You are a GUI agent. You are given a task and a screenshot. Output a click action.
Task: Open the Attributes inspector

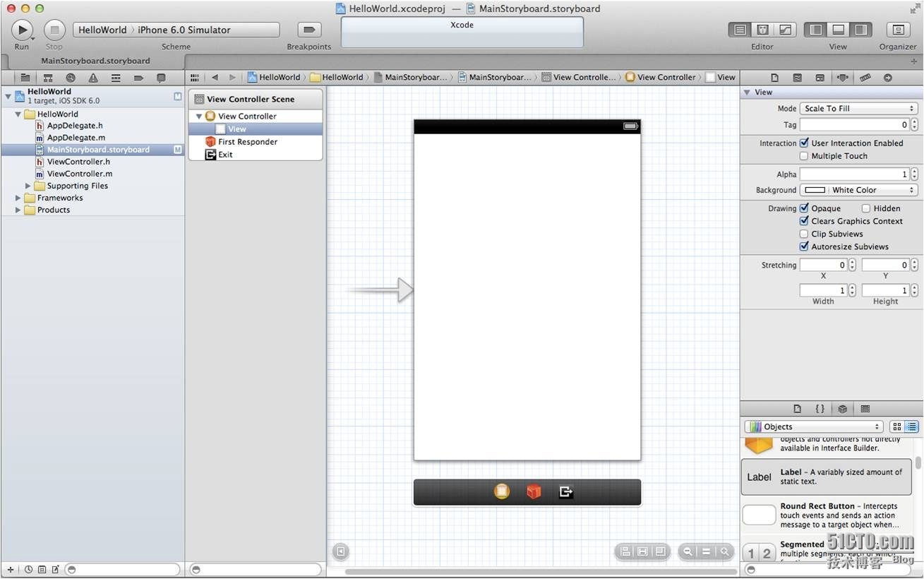[842, 78]
